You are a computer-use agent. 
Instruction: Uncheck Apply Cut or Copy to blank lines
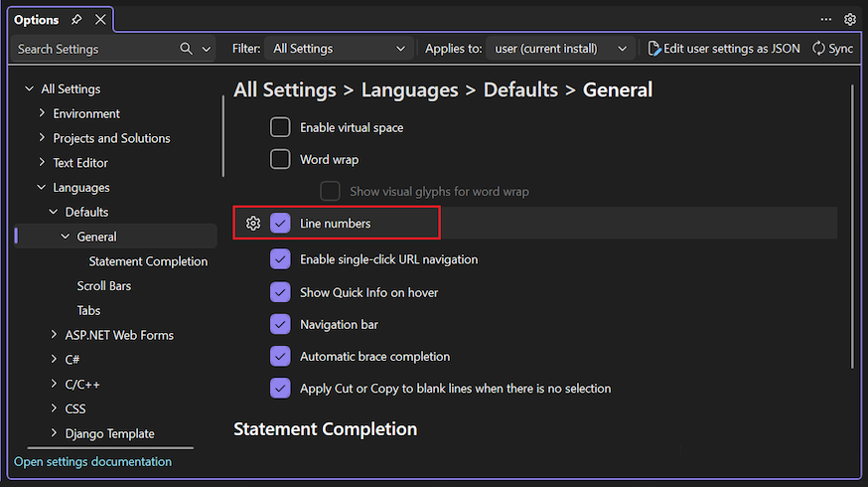280,389
